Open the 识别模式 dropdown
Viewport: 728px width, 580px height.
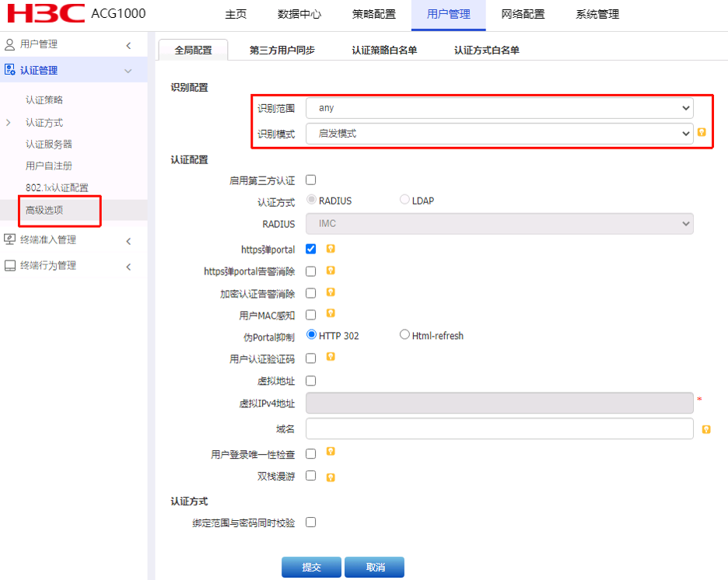click(499, 134)
